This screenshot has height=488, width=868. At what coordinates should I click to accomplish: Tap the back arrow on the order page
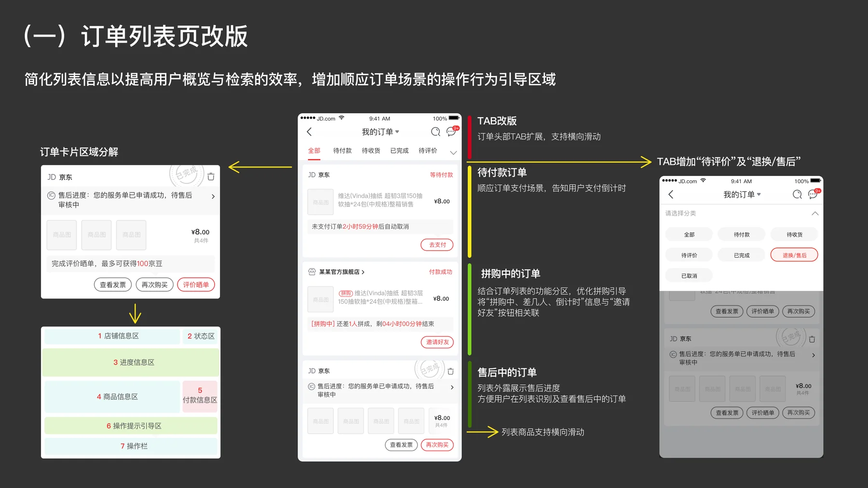pyautogui.click(x=309, y=132)
